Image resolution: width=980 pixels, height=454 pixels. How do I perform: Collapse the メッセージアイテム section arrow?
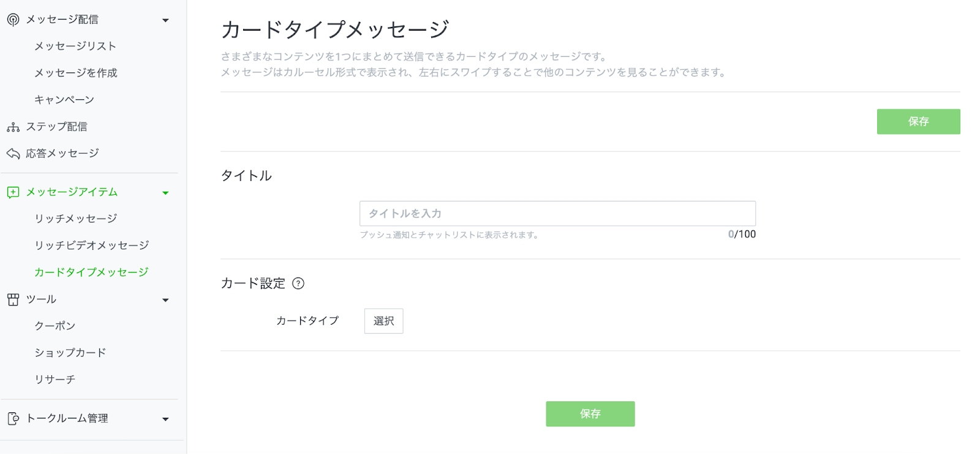[x=165, y=193]
